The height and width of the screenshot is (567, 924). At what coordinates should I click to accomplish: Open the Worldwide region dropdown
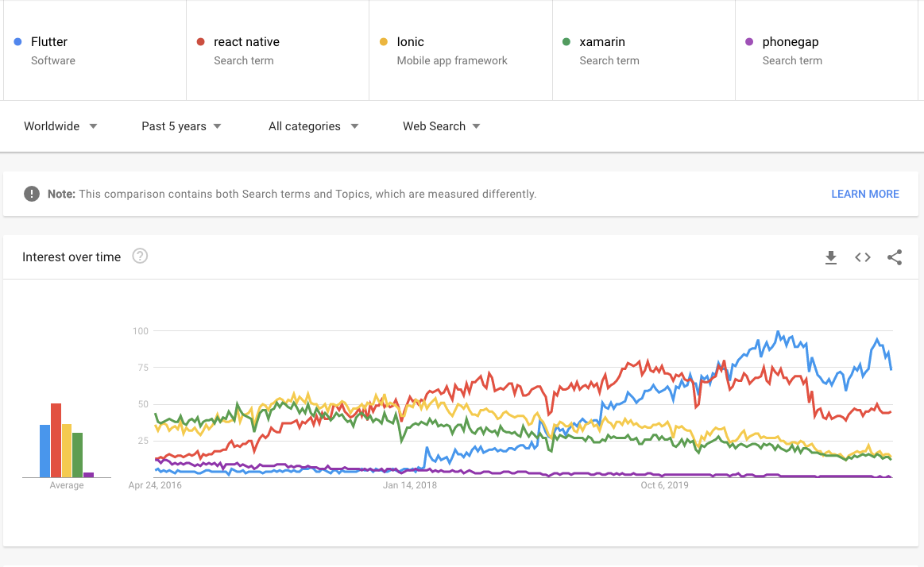[x=60, y=126]
